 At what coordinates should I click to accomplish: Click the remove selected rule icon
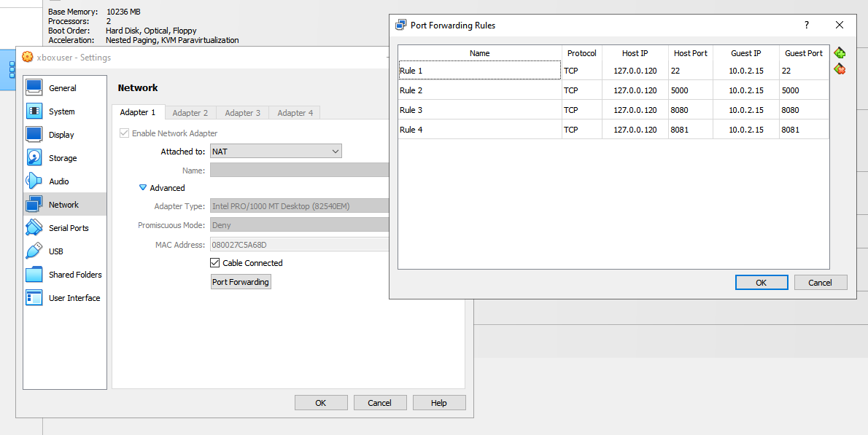point(840,69)
